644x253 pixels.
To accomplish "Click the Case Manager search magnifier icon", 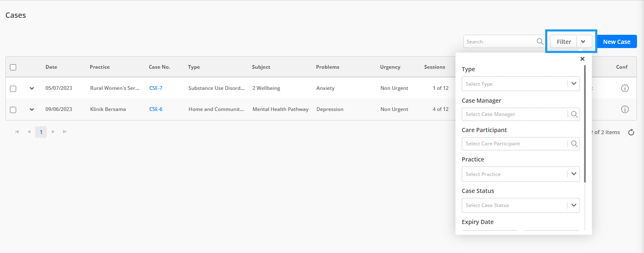I will (574, 114).
